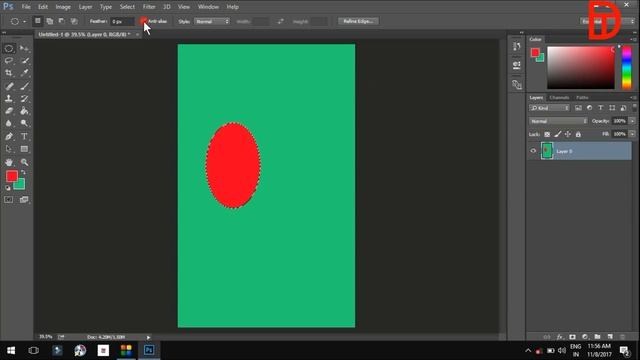Open the Filter menu
This screenshot has height=360, width=640.
click(149, 7)
